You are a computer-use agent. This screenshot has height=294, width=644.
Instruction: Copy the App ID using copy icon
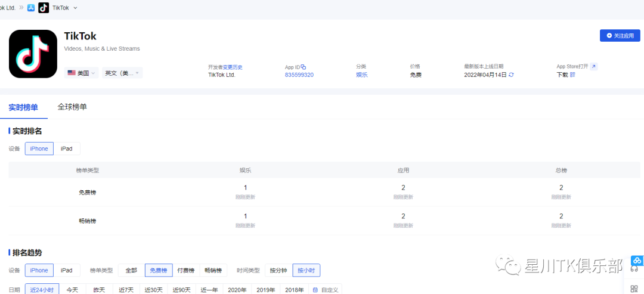[304, 67]
